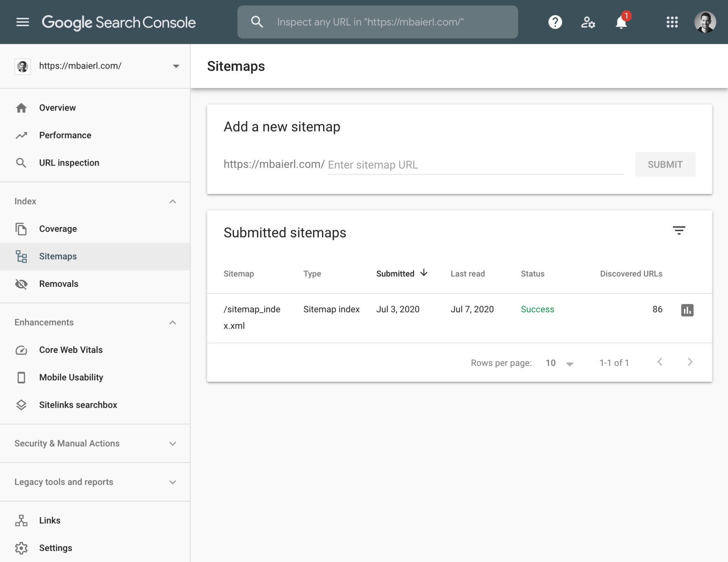728x562 pixels.
Task: Click the Core Web Vitals gauge icon
Action: 21,350
